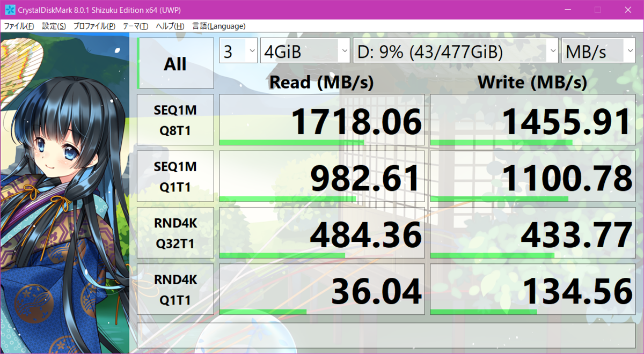Start the RND4K Q32T1 test

(175, 232)
